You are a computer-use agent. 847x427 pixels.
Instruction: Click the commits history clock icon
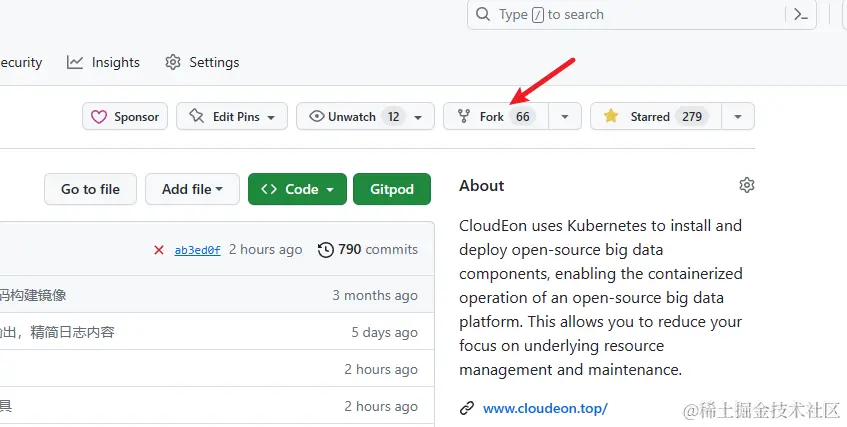(x=325, y=250)
